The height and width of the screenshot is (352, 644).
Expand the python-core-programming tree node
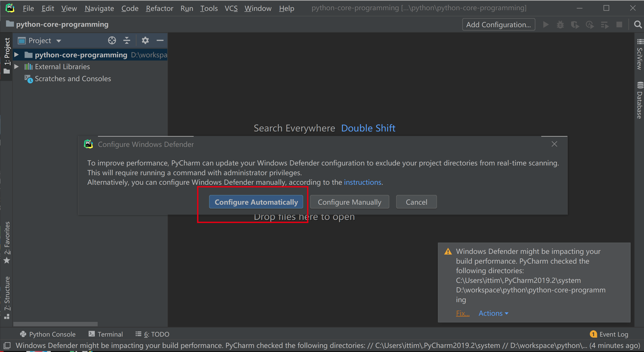17,54
